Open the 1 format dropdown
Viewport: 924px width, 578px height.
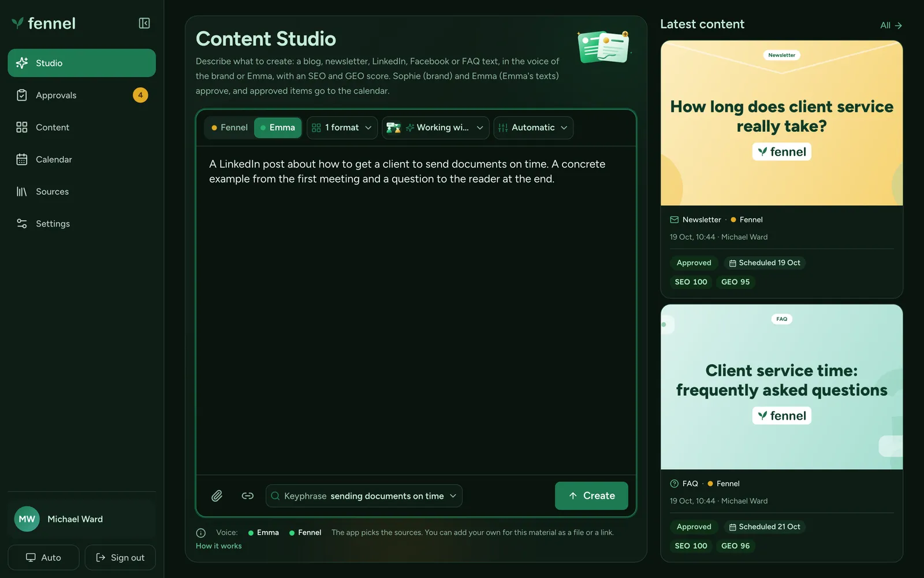(x=342, y=128)
